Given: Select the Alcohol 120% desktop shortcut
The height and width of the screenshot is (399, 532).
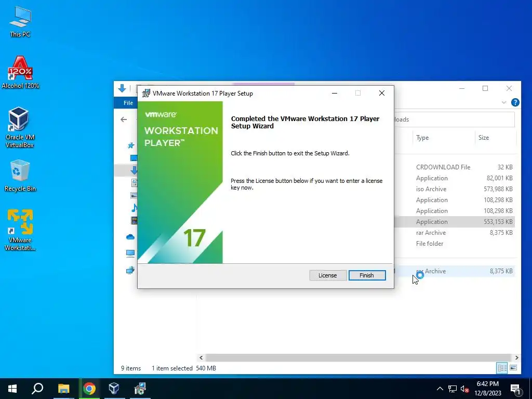Looking at the screenshot, I should (x=20, y=73).
